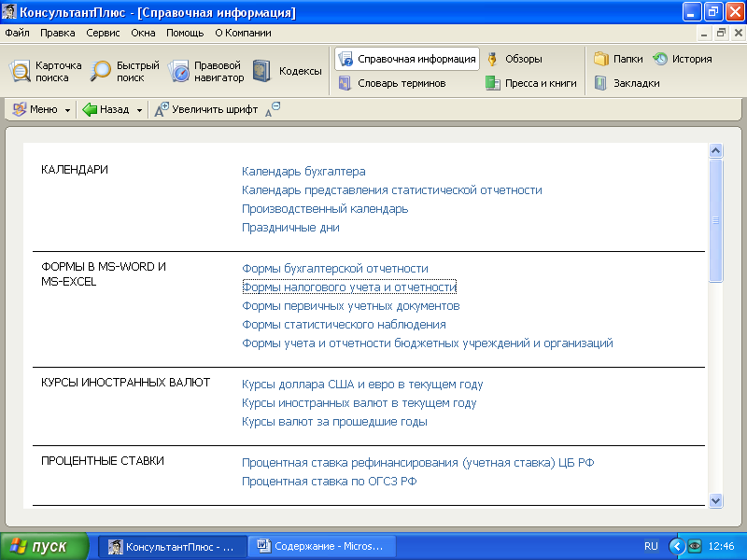Open Календарь представления статистической отчетности

pos(391,190)
